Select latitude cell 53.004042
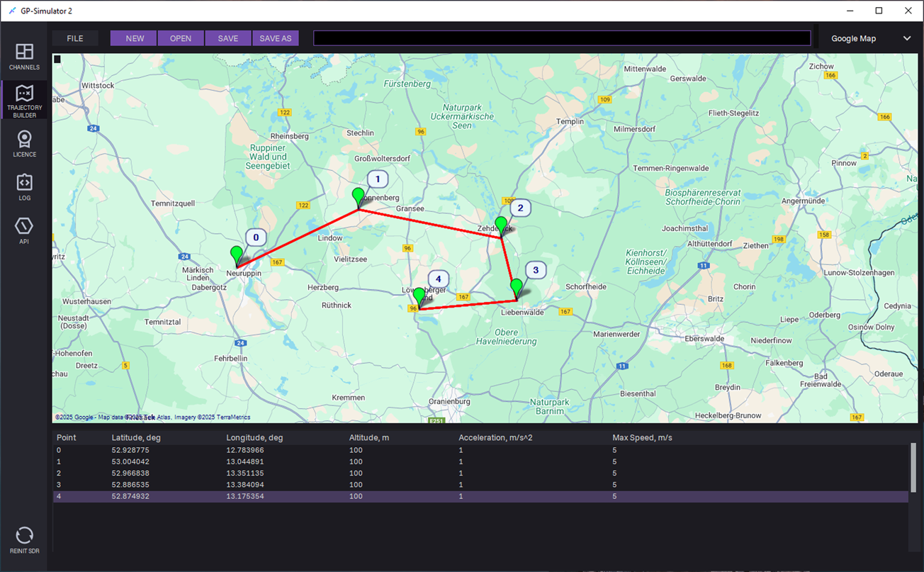 click(130, 461)
